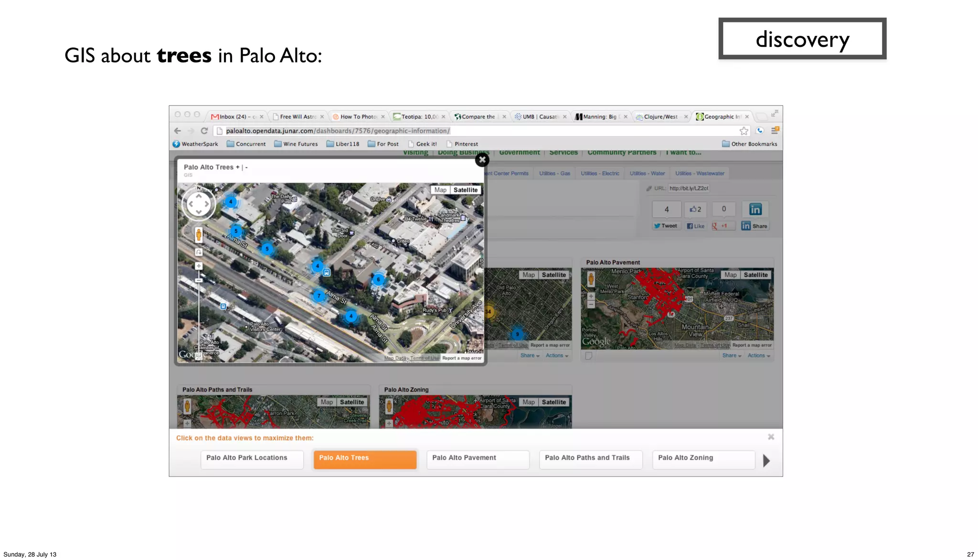Open the Manning: Big browser tab
The image size is (978, 560).
600,116
